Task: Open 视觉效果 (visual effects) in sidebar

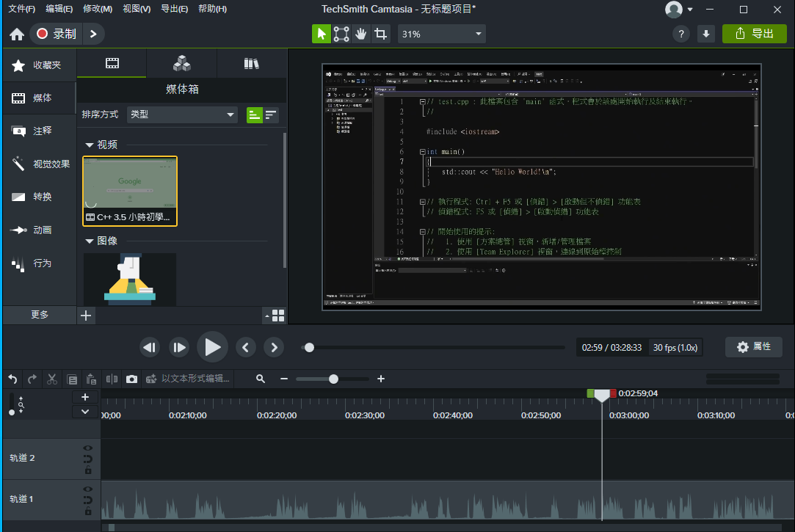Action: click(40, 164)
